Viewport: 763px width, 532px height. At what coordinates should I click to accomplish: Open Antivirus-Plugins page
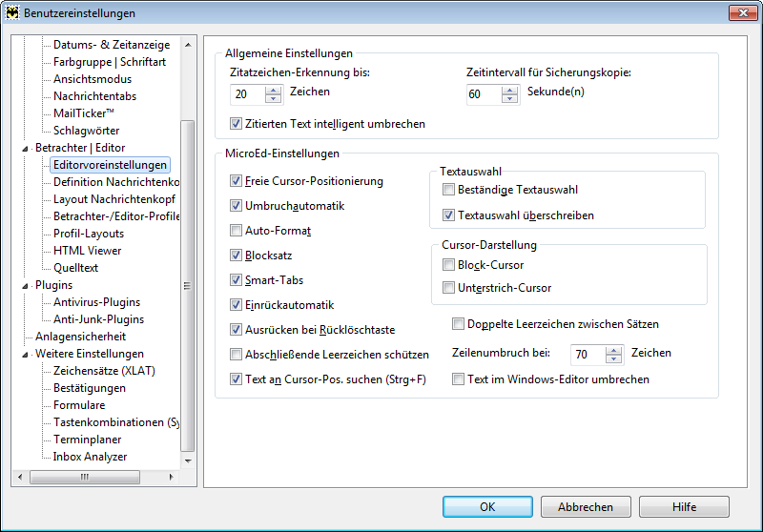pos(97,302)
